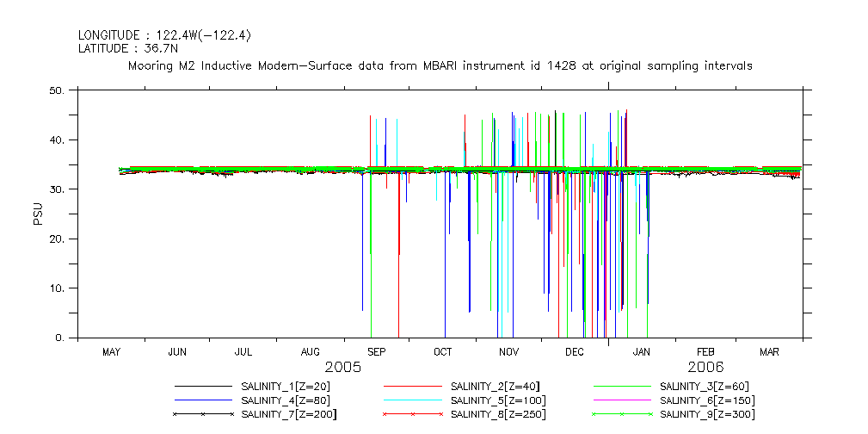Image resolution: width=868 pixels, height=434 pixels.
Task: Click the plot title mentioning Mooring M2
Action: (x=440, y=65)
